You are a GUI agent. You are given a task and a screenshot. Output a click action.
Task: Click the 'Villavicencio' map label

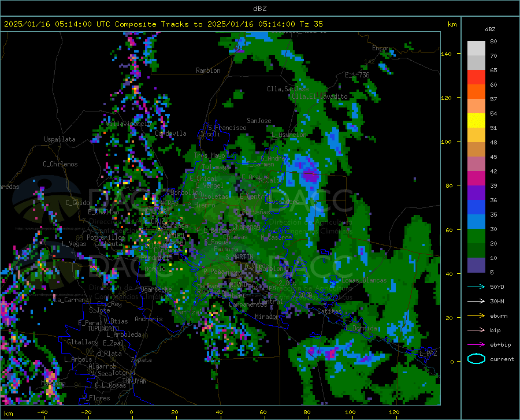(129, 124)
